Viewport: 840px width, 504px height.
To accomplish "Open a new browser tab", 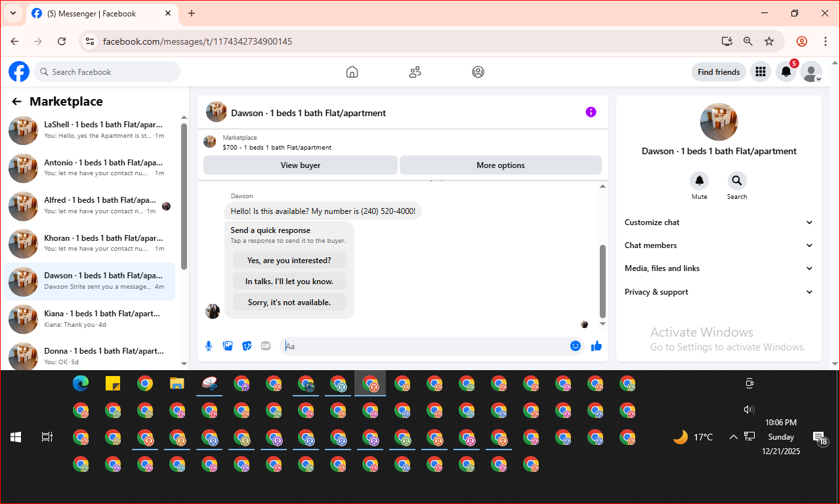I will tap(192, 13).
